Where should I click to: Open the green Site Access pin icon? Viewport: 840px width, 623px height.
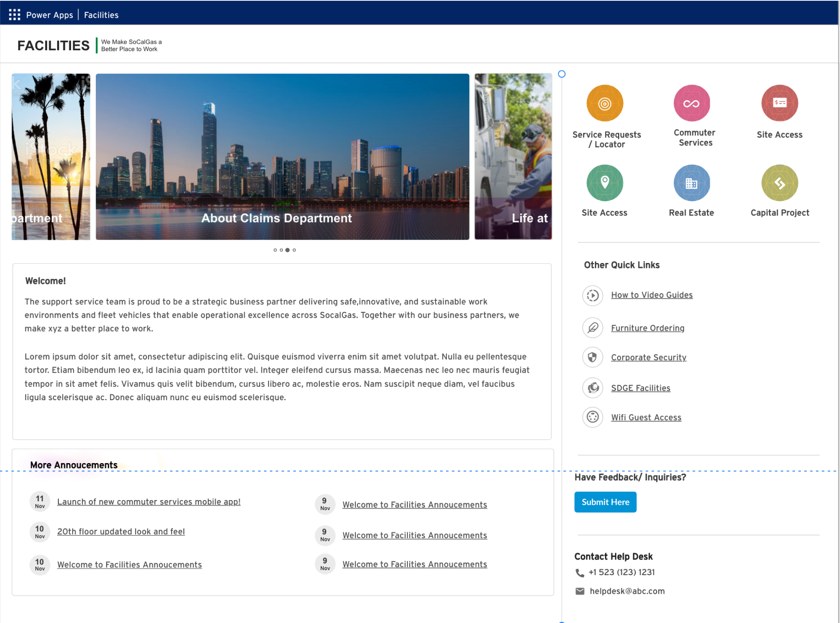tap(604, 183)
